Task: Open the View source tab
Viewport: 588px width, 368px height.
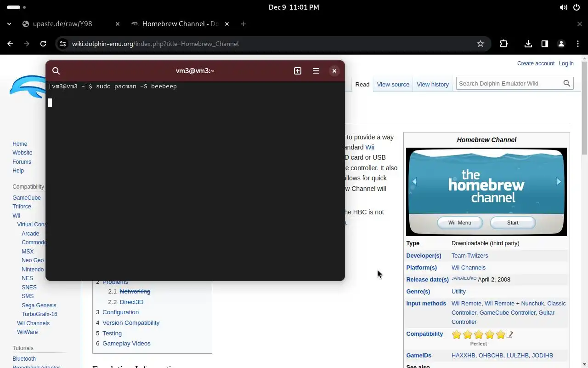Action: (393, 84)
